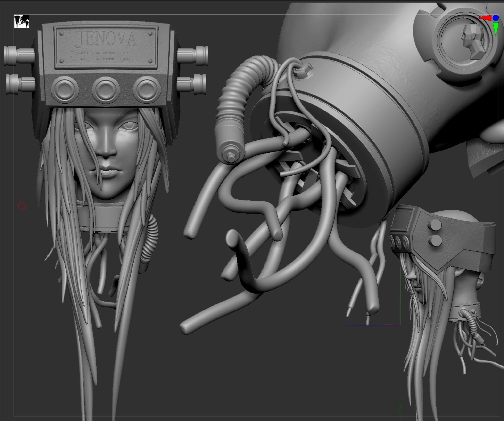Click the green vertical axis line on floor grid

coord(400,296)
